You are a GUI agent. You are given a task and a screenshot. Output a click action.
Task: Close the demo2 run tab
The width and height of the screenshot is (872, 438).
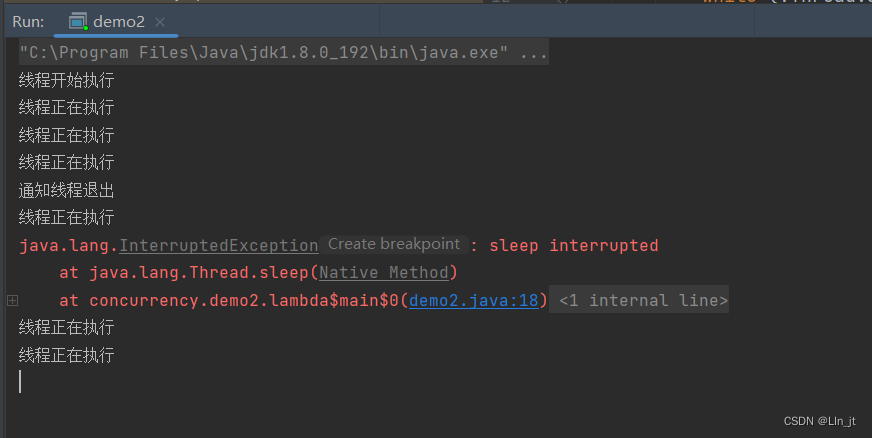pos(160,22)
